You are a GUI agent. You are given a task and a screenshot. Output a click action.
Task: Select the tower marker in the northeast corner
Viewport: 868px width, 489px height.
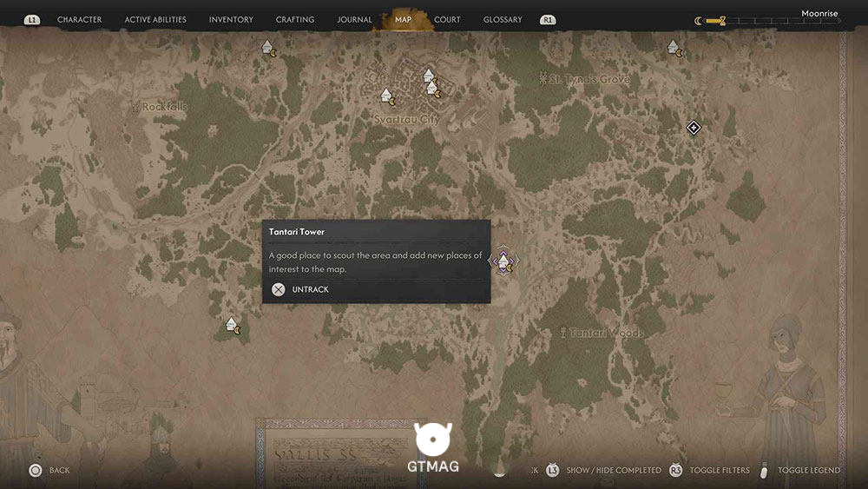674,49
